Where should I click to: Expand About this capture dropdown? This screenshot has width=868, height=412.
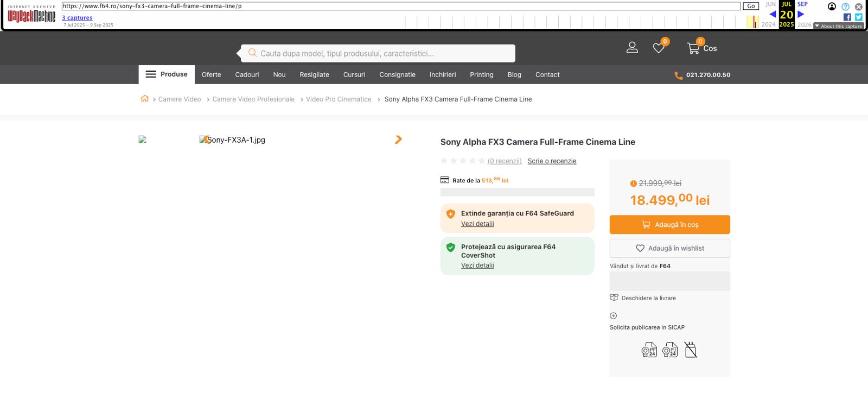(838, 26)
